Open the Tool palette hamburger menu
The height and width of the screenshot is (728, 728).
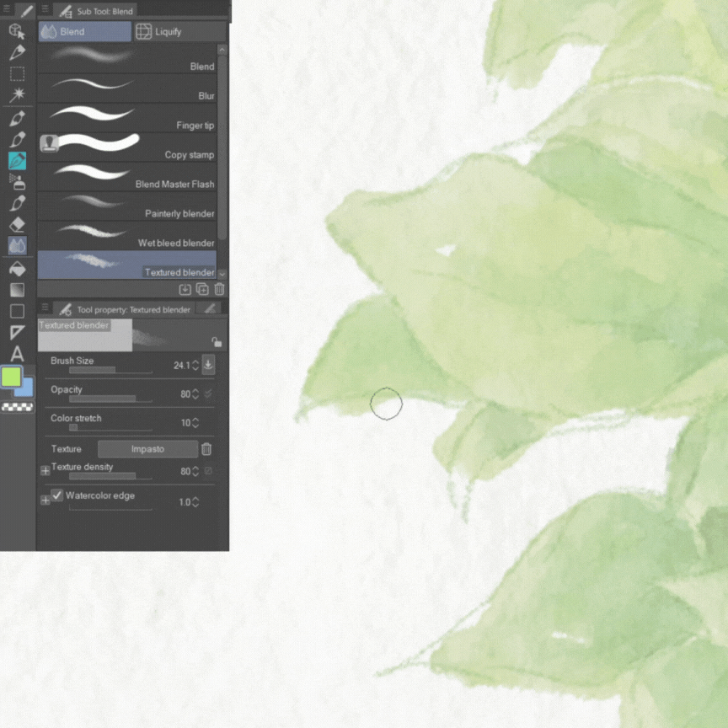pyautogui.click(x=7, y=8)
